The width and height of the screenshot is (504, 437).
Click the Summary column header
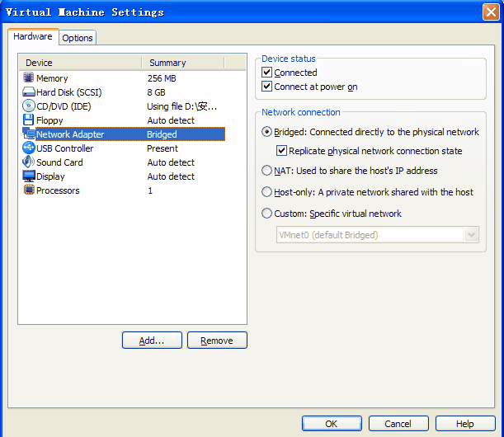click(x=194, y=63)
